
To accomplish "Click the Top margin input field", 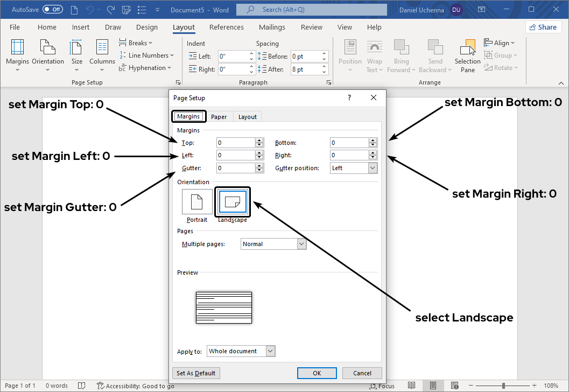I will [236, 143].
